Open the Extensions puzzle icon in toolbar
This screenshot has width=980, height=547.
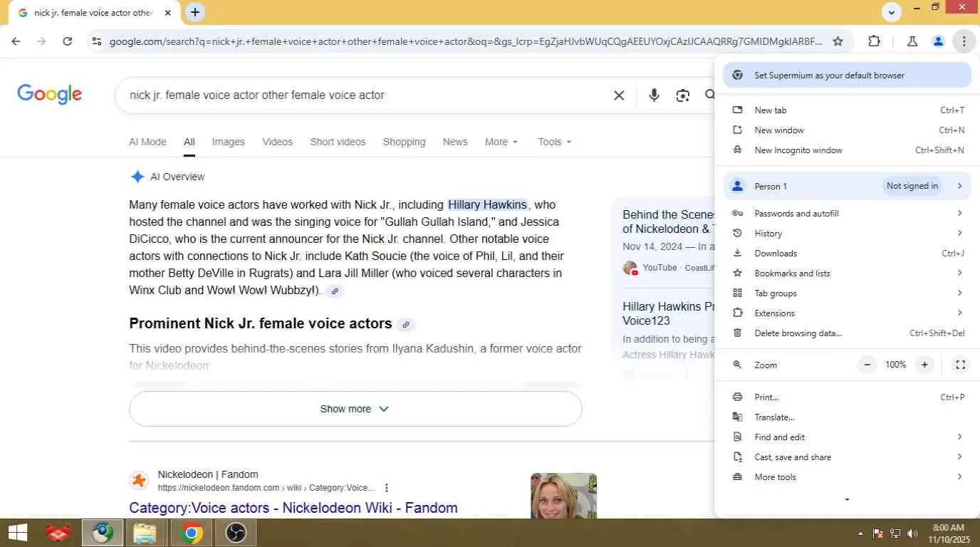point(875,41)
